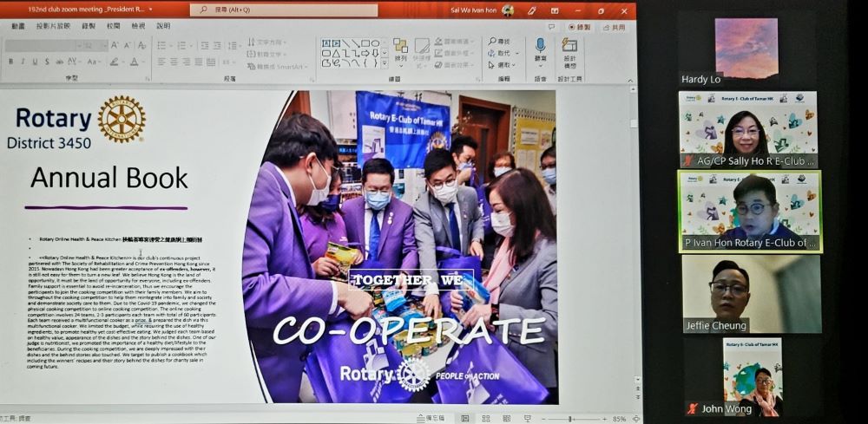
Task: Open the Select (選取) menu
Action: click(x=503, y=65)
